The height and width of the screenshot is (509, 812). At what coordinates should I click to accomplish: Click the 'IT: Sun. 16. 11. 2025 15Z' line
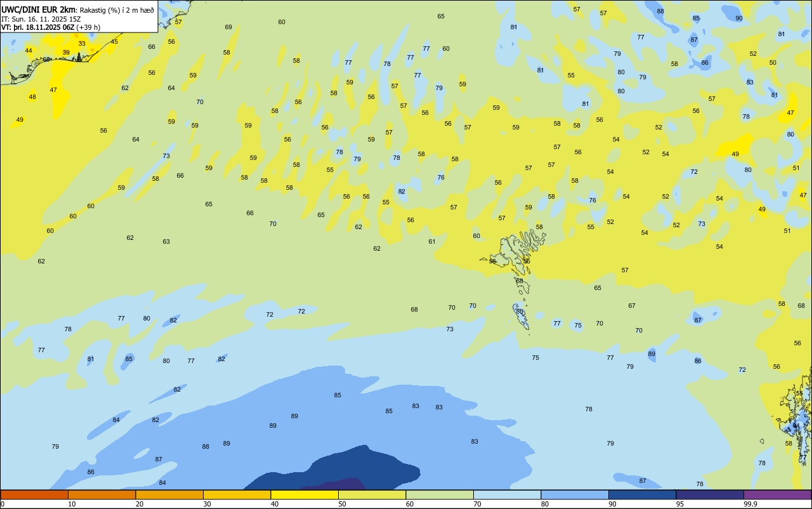click(x=41, y=19)
